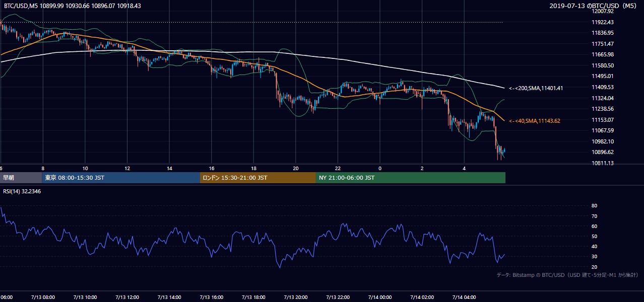
Task: Click the date label 7/13 14:00
Action: tap(169, 297)
